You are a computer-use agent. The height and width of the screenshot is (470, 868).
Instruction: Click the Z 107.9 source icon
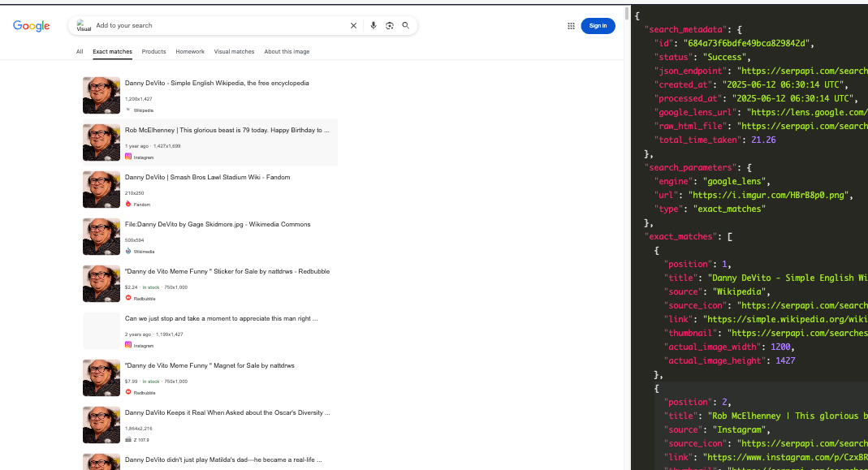(x=127, y=439)
